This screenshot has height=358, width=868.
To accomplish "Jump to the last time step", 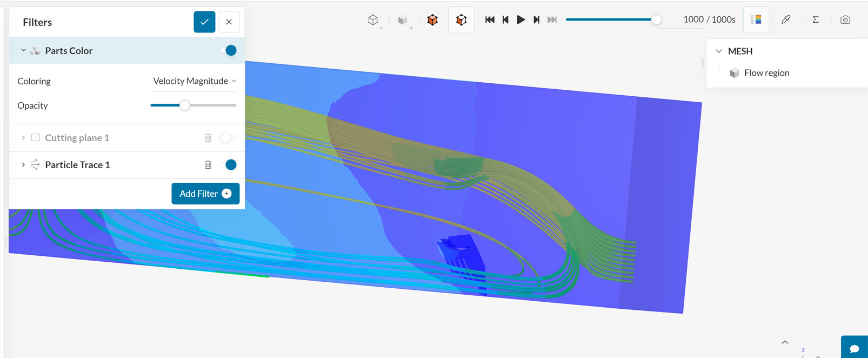I will (x=552, y=19).
